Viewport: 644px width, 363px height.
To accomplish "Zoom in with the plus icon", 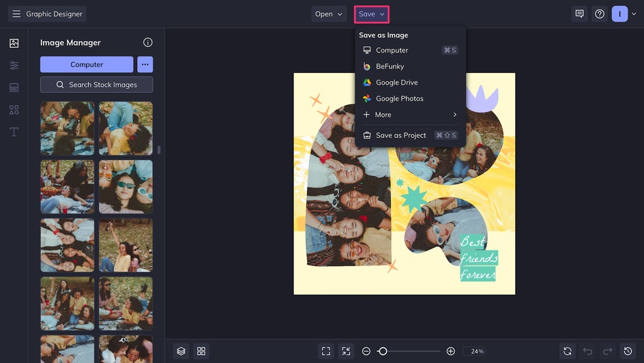I will 450,351.
